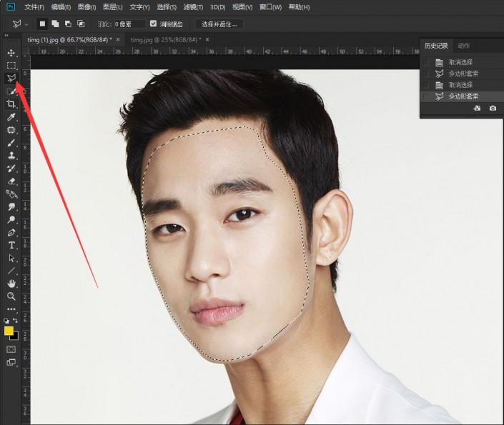The height and width of the screenshot is (425, 504).
Task: Expand the toolbar with double-arrow
Action: click(6, 35)
